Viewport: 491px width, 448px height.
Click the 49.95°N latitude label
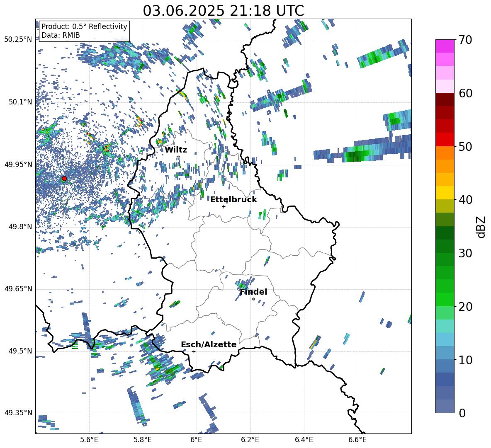click(x=18, y=164)
